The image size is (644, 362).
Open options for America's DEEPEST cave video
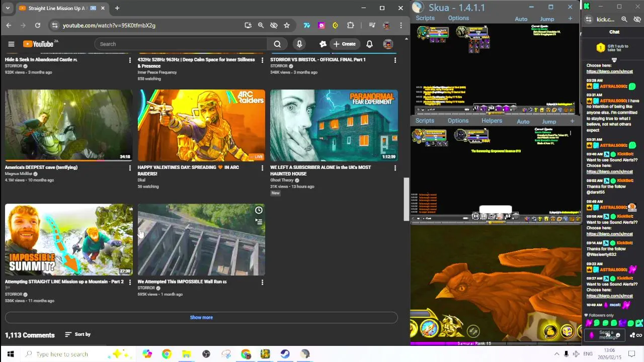[130, 168]
